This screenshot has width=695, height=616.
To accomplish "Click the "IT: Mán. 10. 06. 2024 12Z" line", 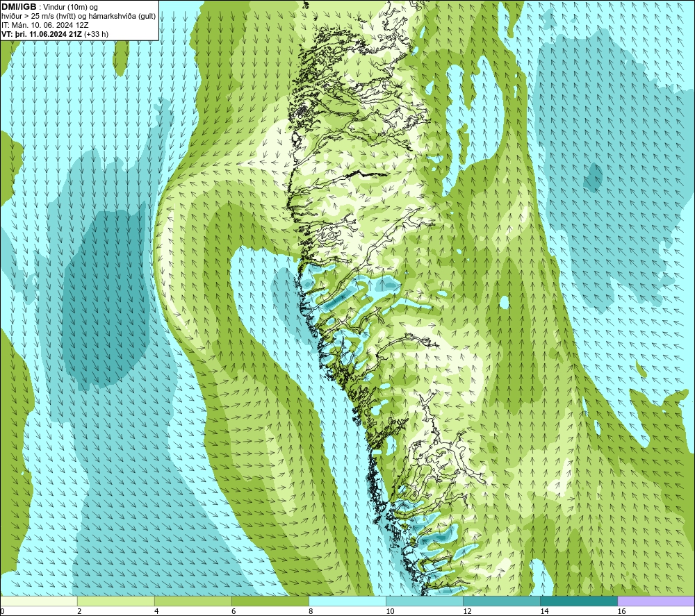I will click(x=45, y=25).
